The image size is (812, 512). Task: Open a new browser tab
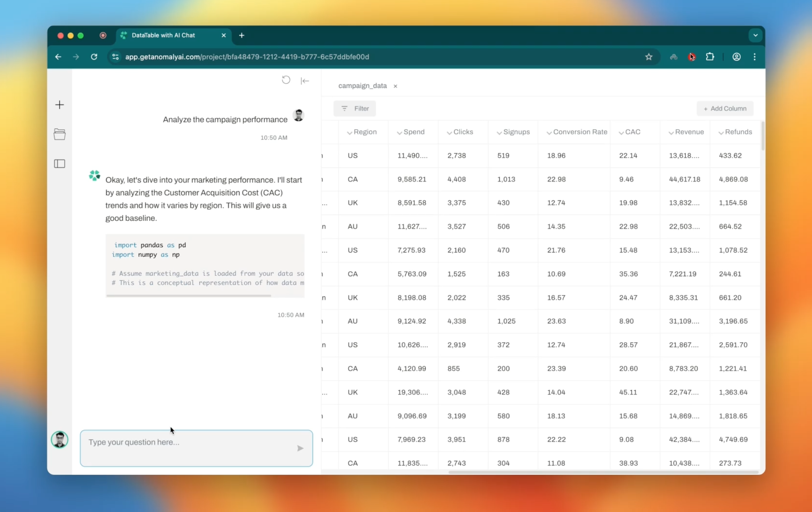pyautogui.click(x=241, y=35)
